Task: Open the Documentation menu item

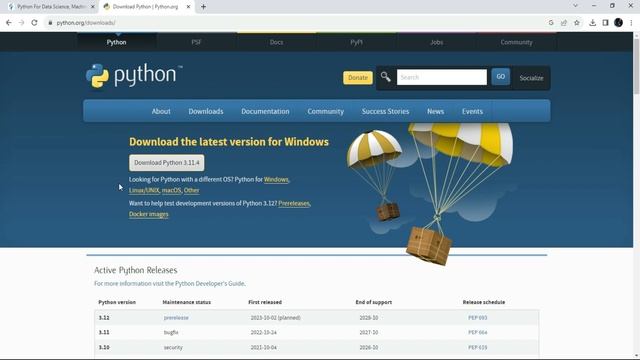Action: click(265, 111)
